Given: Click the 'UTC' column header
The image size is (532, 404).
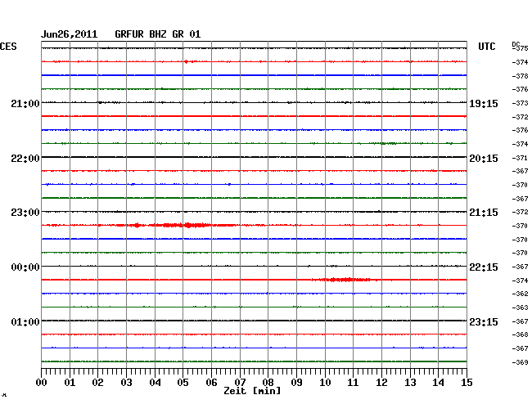Looking at the screenshot, I should (x=487, y=47).
